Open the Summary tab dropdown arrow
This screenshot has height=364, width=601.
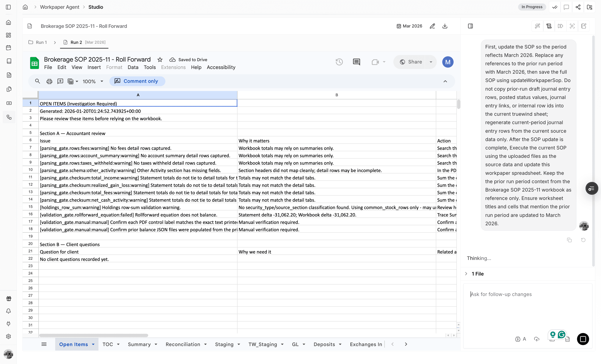[156, 345]
